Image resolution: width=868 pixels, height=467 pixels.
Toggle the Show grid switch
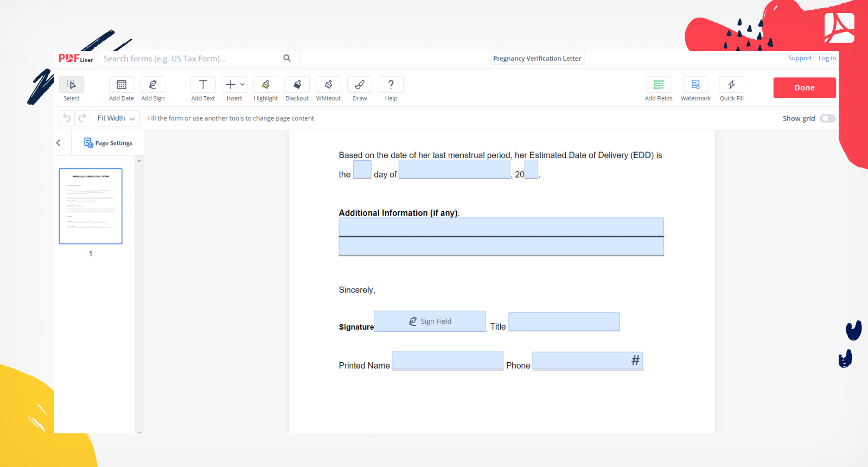(827, 118)
